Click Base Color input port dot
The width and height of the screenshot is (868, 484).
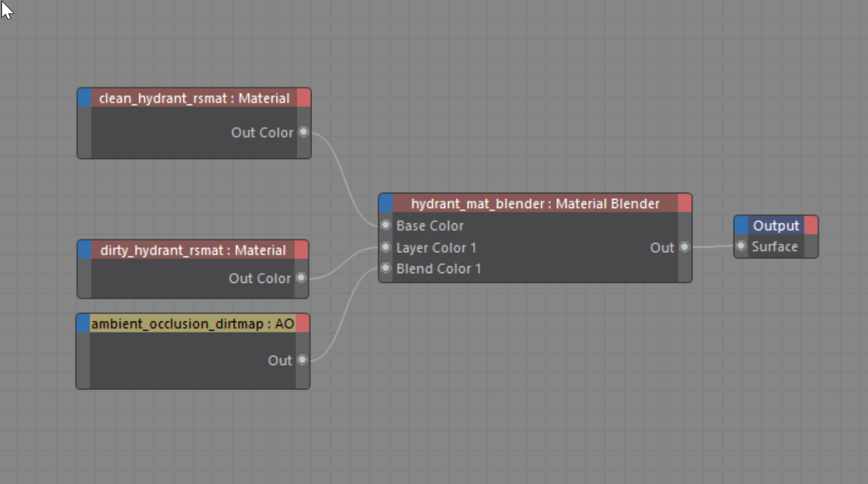pos(386,226)
